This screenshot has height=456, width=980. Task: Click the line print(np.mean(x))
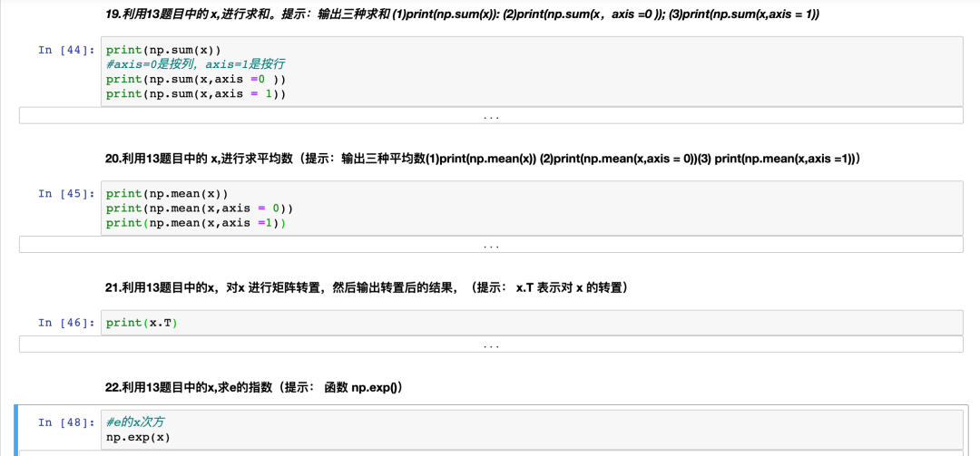click(167, 194)
